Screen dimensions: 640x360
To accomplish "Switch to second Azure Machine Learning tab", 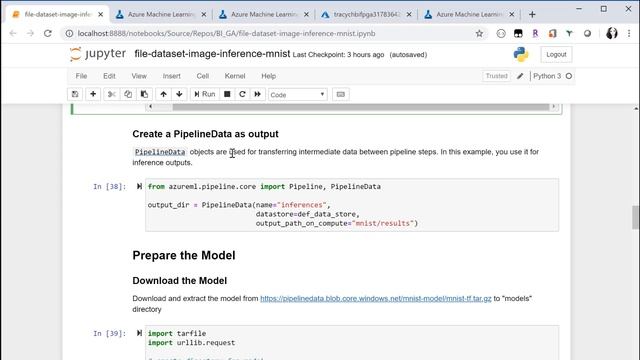I will (x=264, y=14).
